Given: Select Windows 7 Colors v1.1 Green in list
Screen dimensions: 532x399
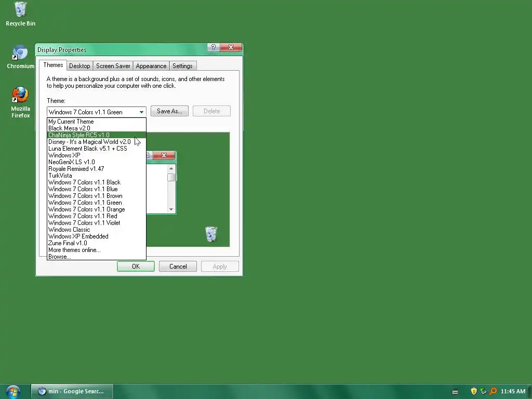Looking at the screenshot, I should click(x=97, y=203).
